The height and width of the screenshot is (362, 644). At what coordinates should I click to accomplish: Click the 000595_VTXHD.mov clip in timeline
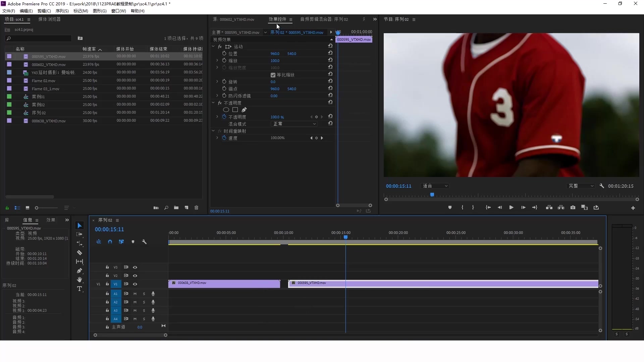[442, 283]
